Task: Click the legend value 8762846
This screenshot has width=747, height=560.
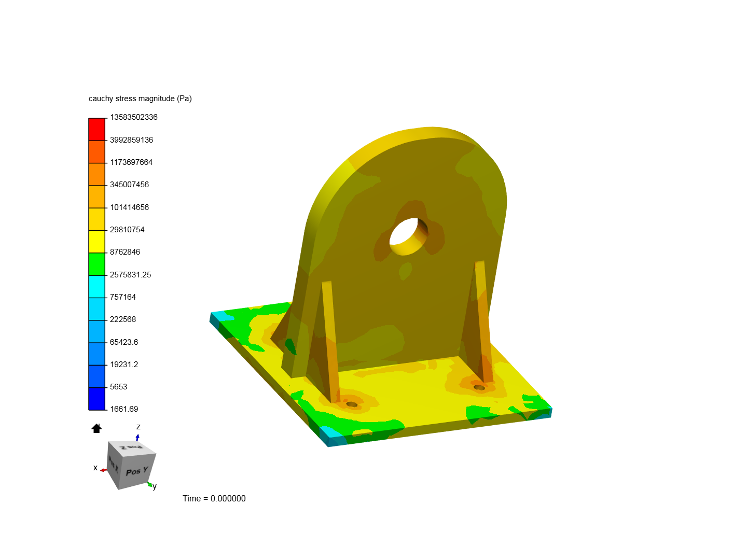Action: 125,252
